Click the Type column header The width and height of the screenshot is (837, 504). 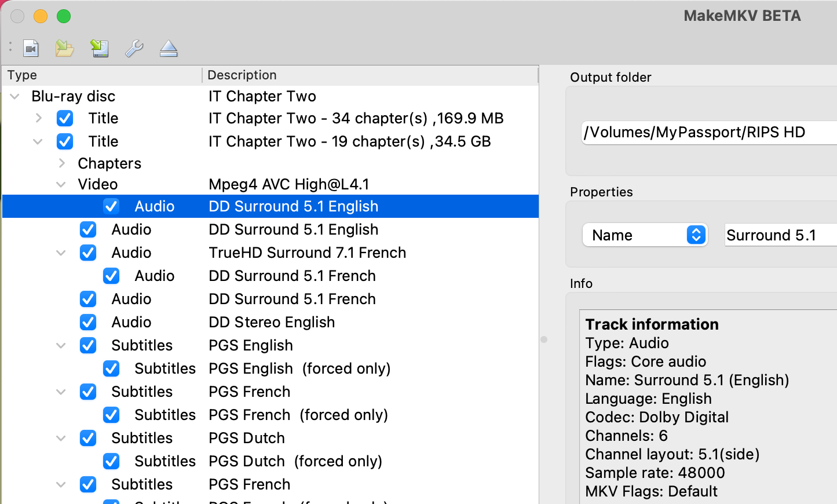102,75
